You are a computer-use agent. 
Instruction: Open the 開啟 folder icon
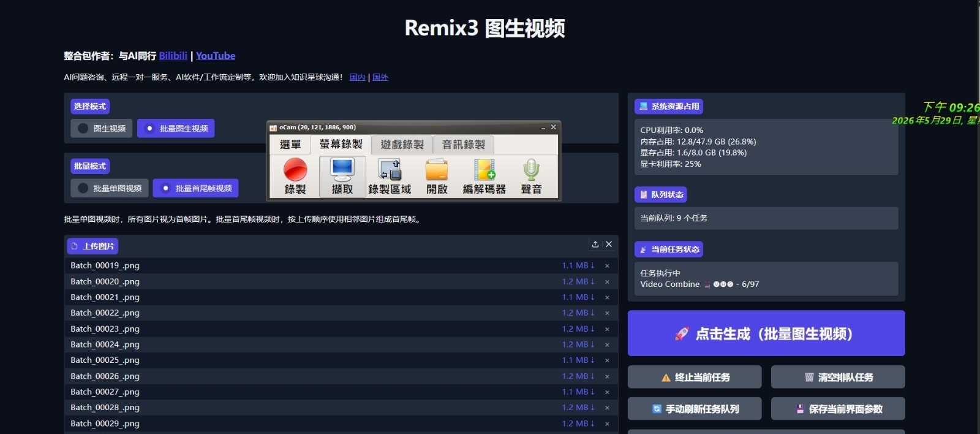click(437, 177)
